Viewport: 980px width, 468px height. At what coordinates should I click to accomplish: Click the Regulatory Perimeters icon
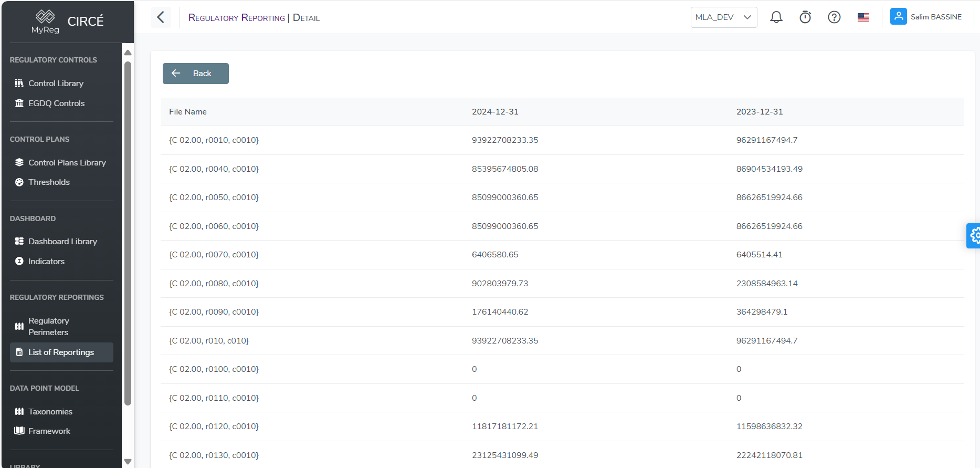click(19, 326)
